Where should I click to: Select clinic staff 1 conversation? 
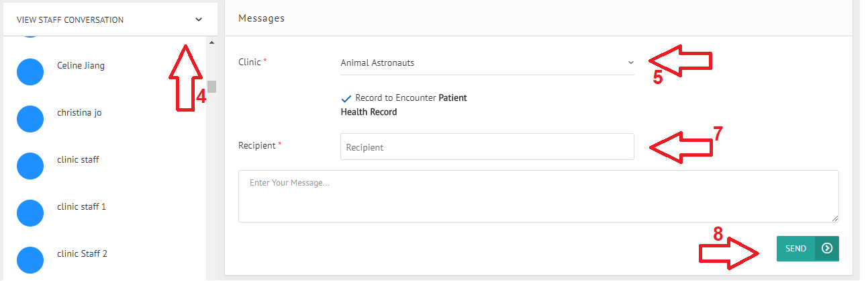(82, 207)
